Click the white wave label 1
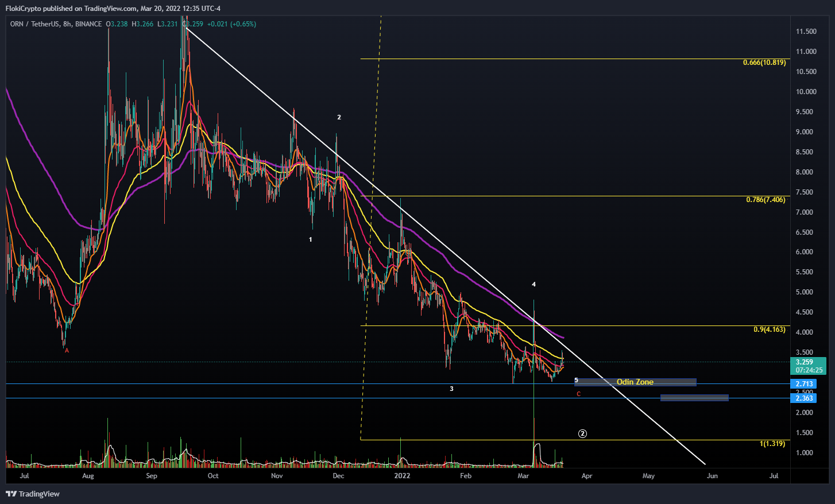Viewport: 835px width, 504px height. (x=311, y=239)
